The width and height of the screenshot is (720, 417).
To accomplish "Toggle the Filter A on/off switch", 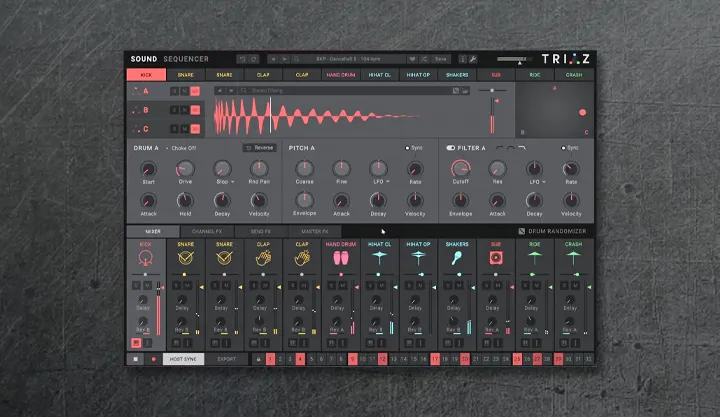I will (451, 147).
